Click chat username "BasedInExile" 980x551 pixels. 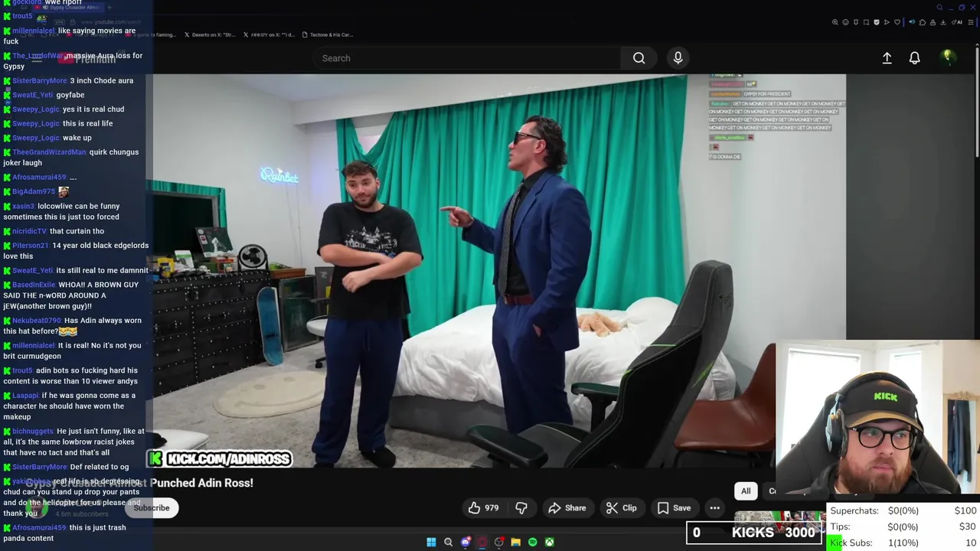tap(34, 285)
